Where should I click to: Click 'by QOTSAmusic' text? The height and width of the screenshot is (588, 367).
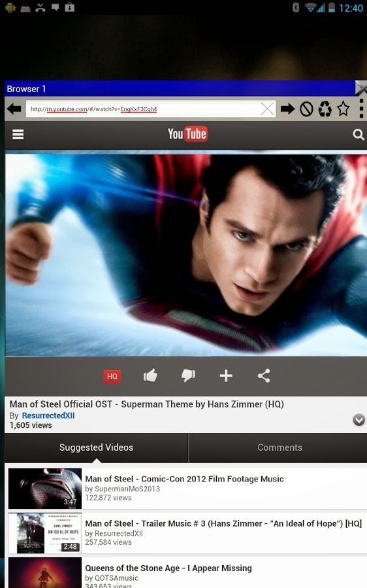pyautogui.click(x=111, y=578)
